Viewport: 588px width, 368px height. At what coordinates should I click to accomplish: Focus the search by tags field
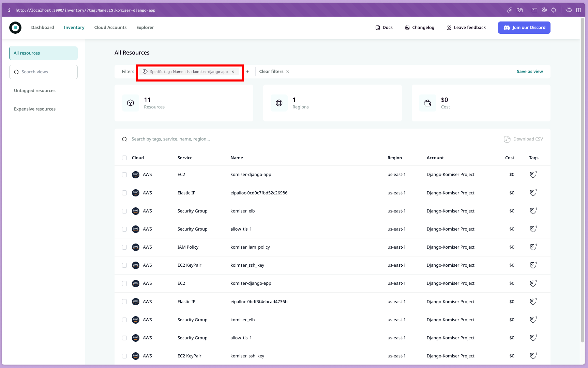tap(171, 139)
